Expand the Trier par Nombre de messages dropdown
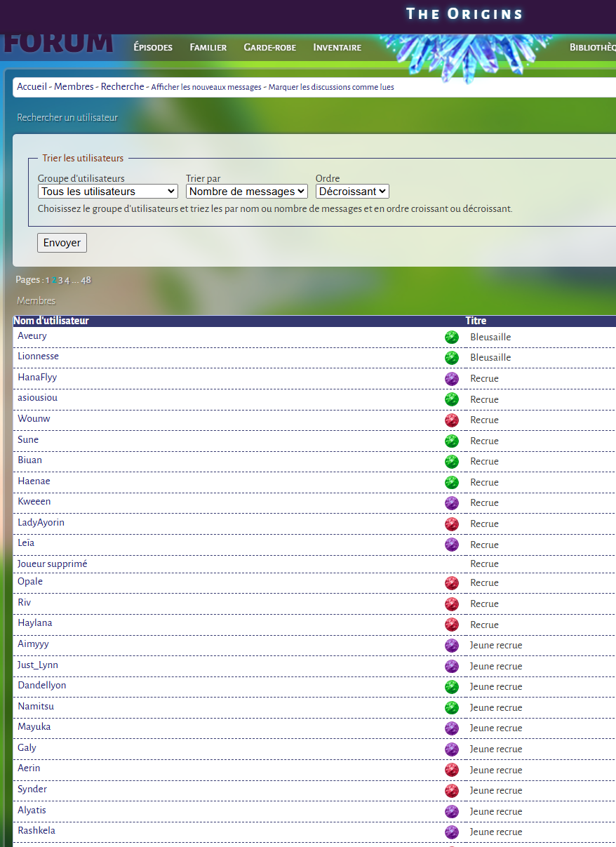This screenshot has width=616, height=847. [x=247, y=191]
